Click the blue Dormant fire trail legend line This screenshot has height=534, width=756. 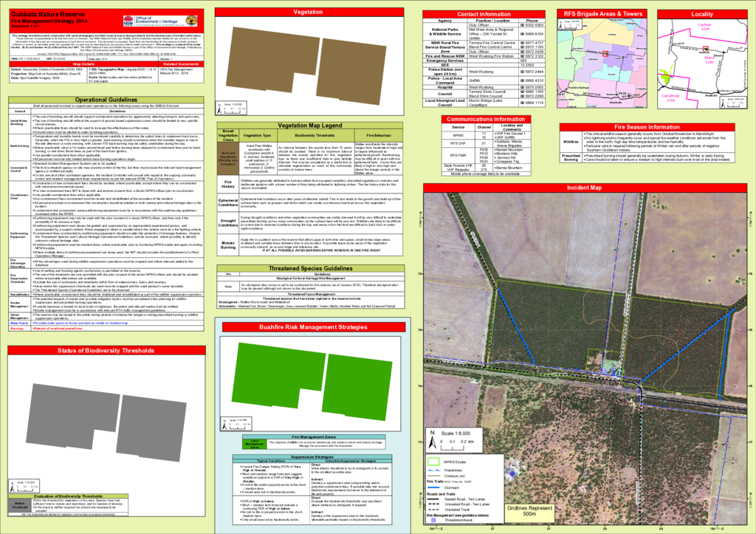pyautogui.click(x=434, y=487)
